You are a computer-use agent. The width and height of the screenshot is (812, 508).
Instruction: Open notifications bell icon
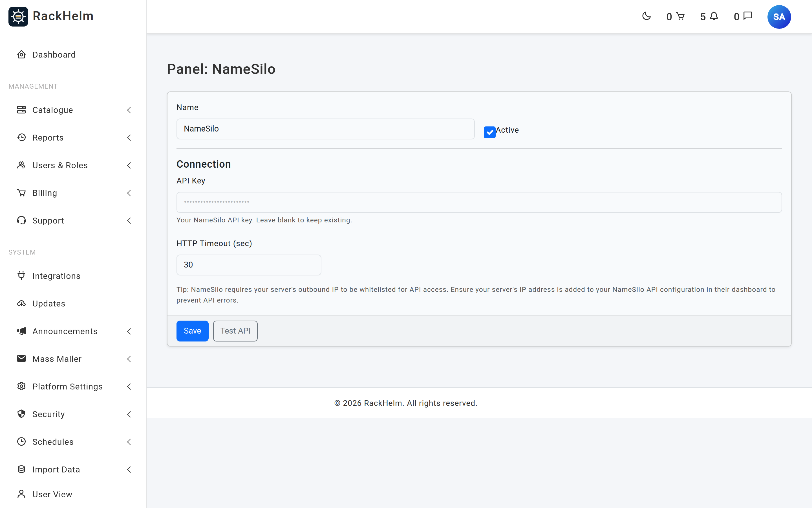(x=714, y=16)
